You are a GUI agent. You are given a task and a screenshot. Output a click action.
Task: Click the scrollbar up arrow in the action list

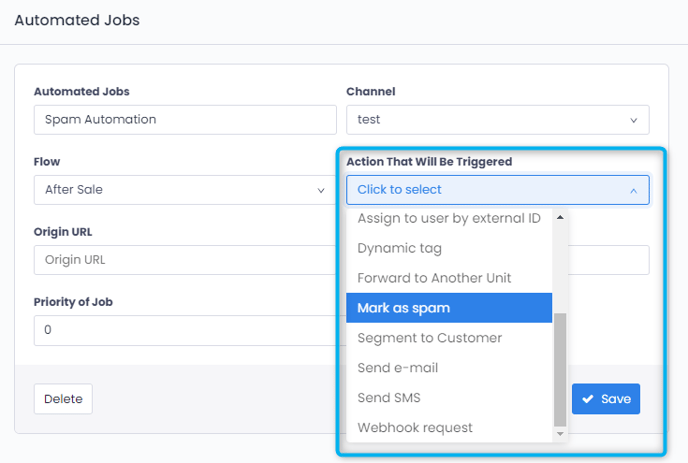[x=560, y=217]
